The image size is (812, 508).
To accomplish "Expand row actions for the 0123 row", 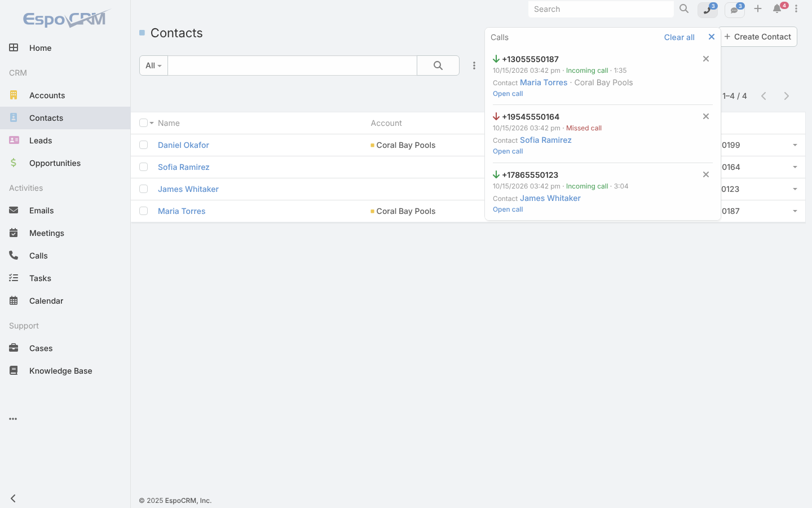I will [795, 189].
